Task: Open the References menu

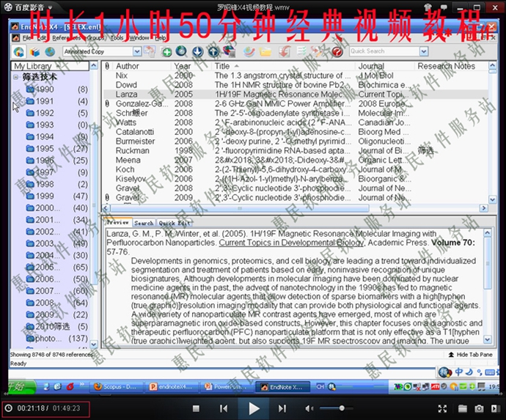Action: 67,38
